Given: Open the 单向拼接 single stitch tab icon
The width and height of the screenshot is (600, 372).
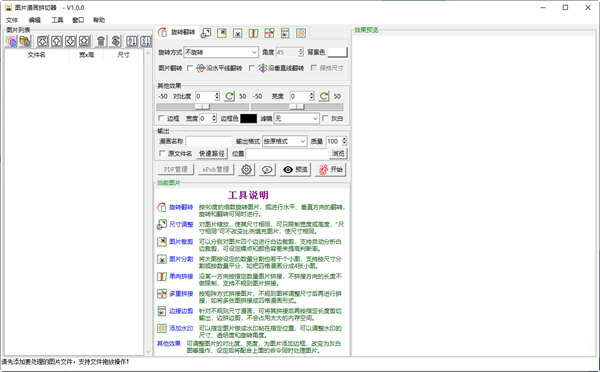Looking at the screenshot, I should (x=253, y=33).
